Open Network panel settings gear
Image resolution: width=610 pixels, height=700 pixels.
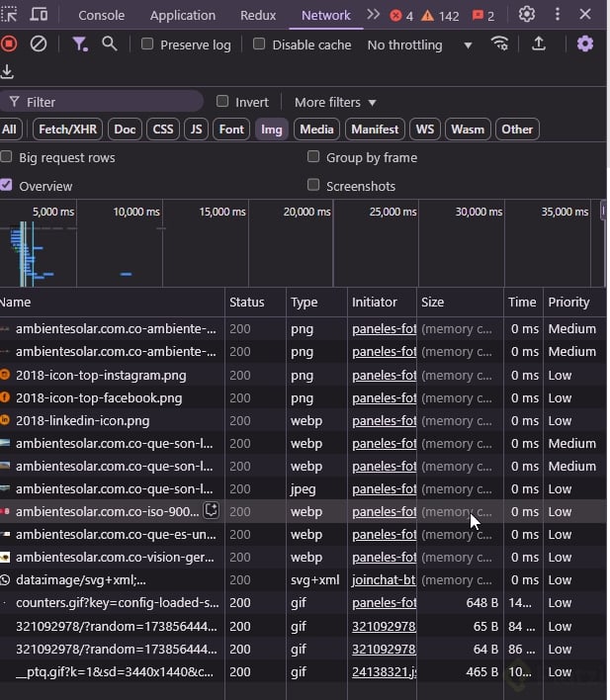[585, 44]
